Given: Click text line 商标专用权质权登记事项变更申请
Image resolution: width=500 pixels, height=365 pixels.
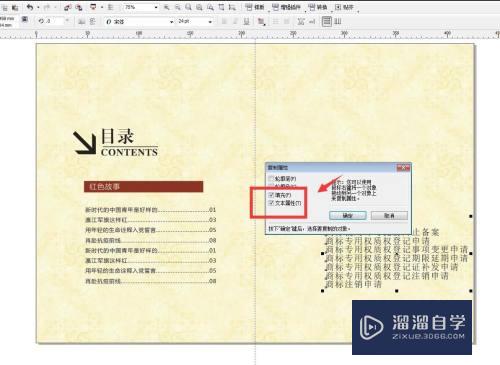Looking at the screenshot, I should tap(397, 249).
